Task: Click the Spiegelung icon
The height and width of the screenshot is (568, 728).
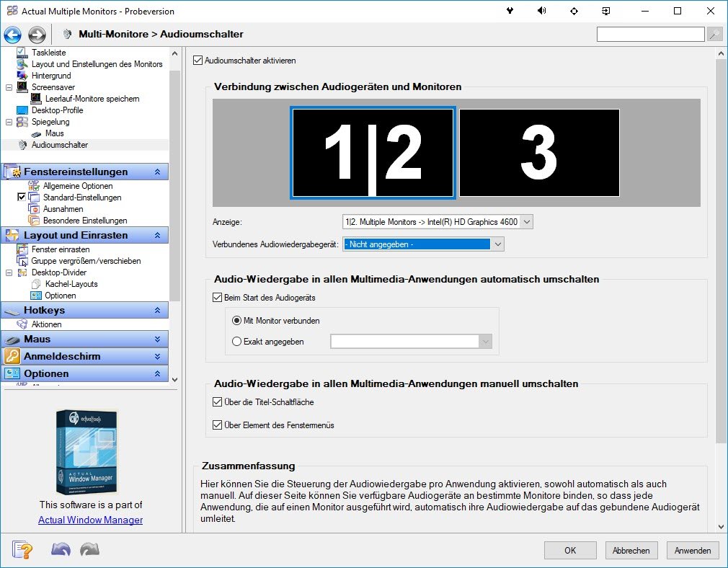Action: click(x=22, y=122)
